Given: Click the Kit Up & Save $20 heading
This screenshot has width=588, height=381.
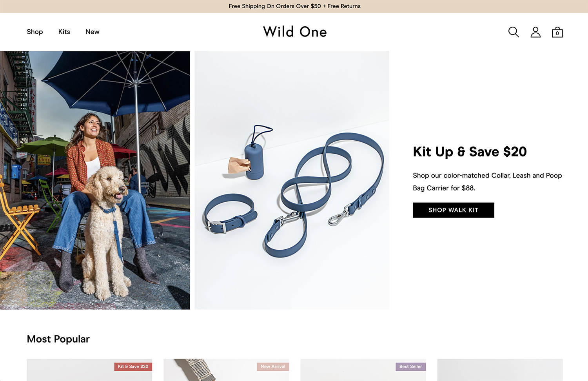Looking at the screenshot, I should tap(470, 152).
